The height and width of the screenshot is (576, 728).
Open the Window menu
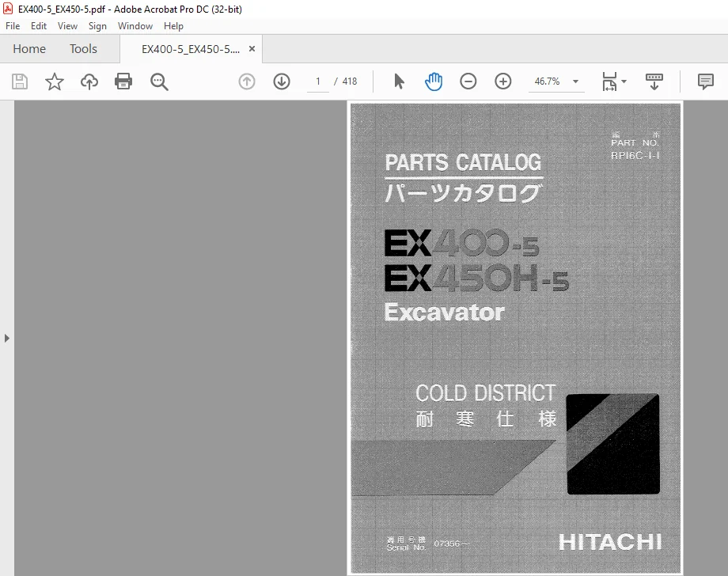click(x=135, y=26)
